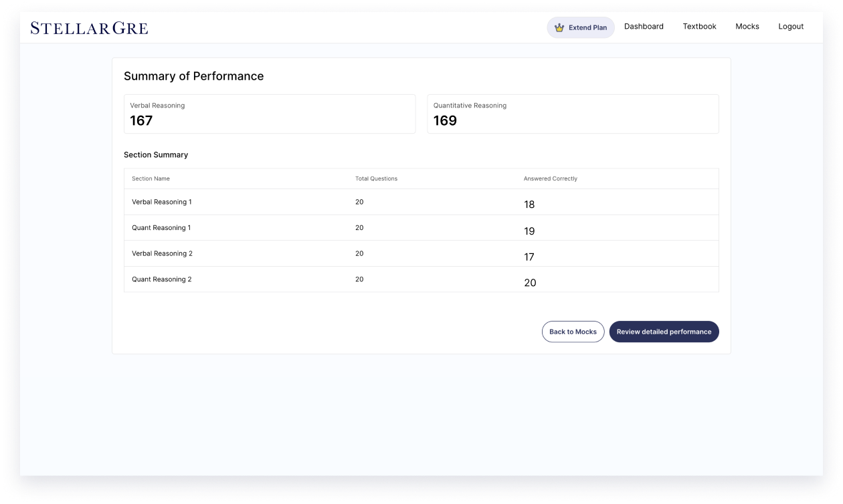Select the Verbal Reasoning score card
This screenshot has height=504, width=843.
pos(269,114)
